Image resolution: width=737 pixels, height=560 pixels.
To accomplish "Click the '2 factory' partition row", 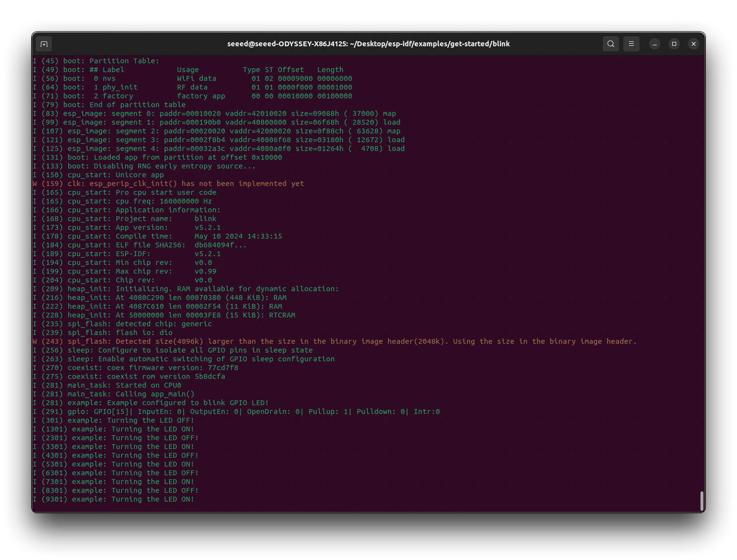I will tap(192, 96).
